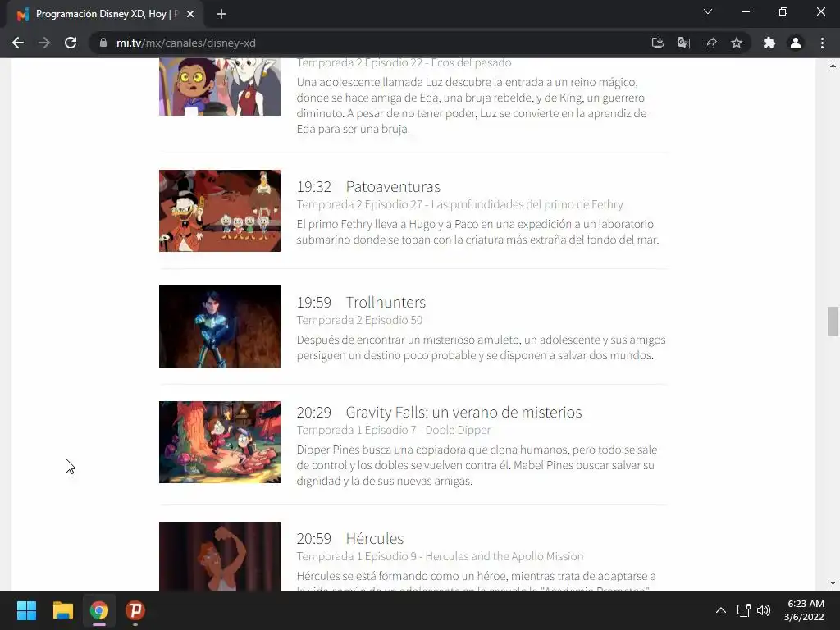Image resolution: width=840 pixels, height=630 pixels.
Task: Click the 19:32 airtime
Action: click(314, 186)
